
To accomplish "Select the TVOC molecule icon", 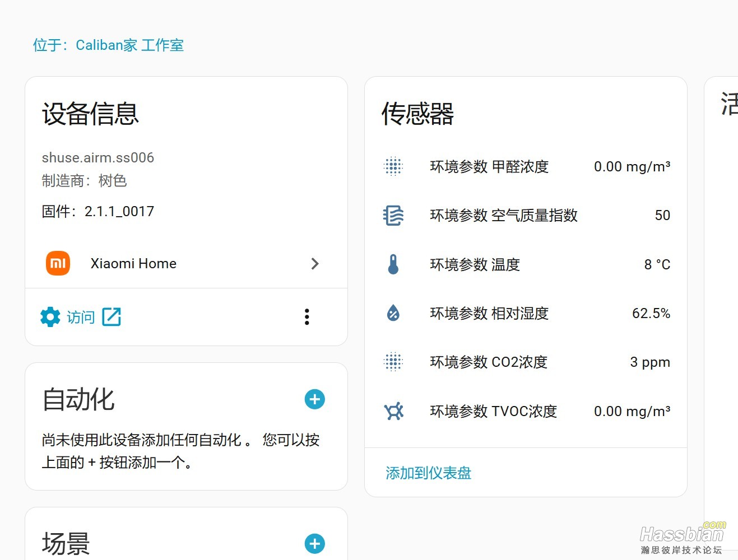I will pos(393,411).
